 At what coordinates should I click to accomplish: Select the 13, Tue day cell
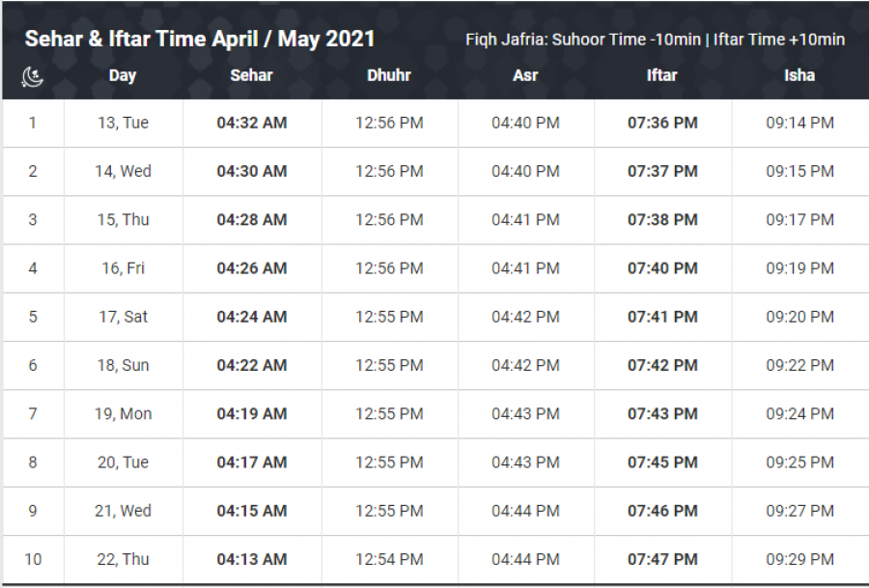click(123, 124)
